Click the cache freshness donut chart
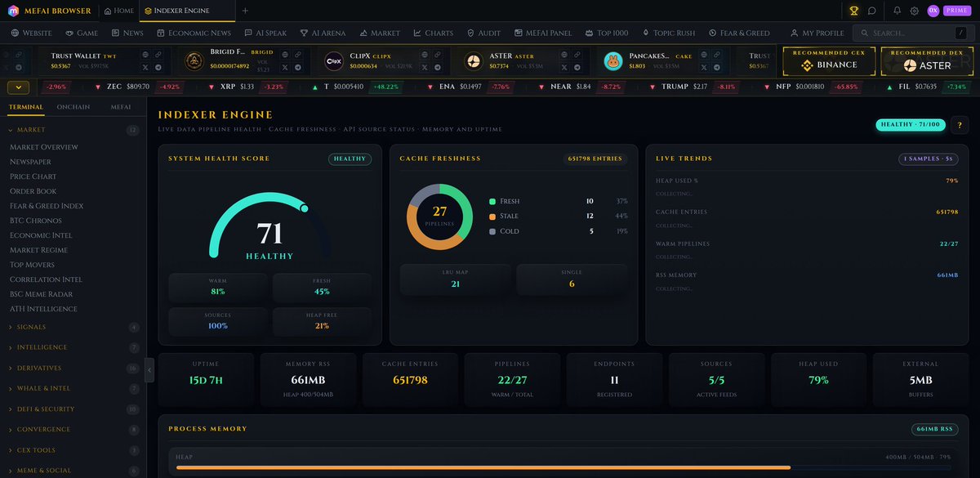This screenshot has width=980, height=478. 439,217
